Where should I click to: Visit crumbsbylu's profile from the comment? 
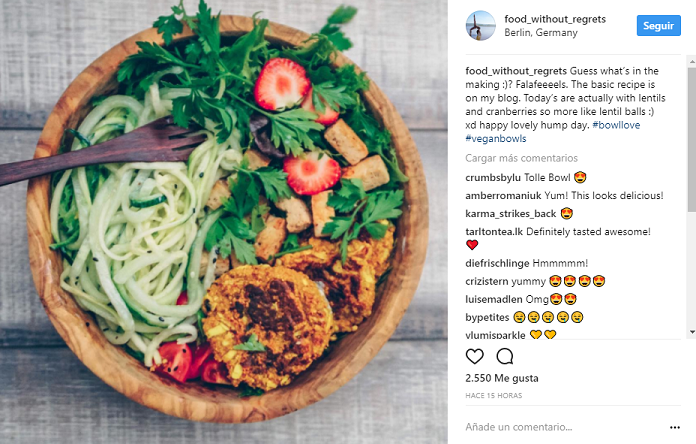(493, 178)
